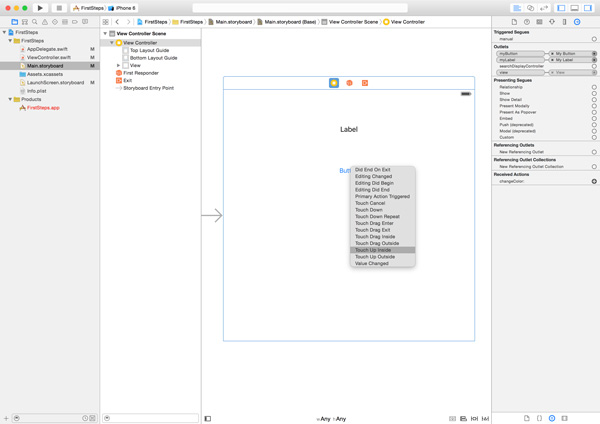This screenshot has width=600, height=424.
Task: Choose Touch Up Inside event
Action: click(370, 250)
